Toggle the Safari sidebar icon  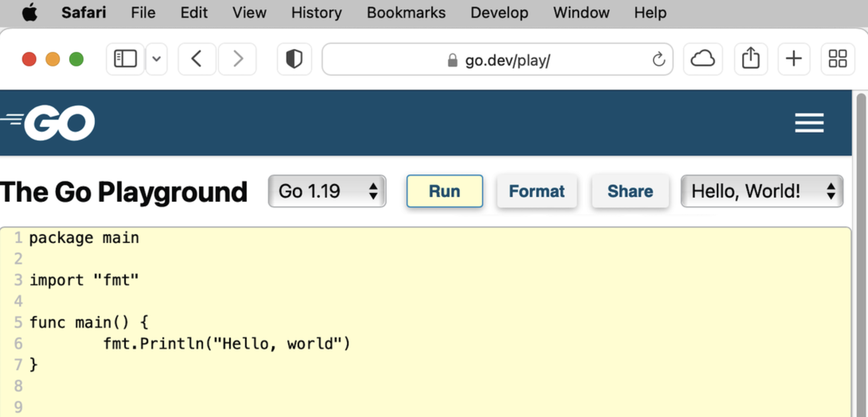pos(125,59)
